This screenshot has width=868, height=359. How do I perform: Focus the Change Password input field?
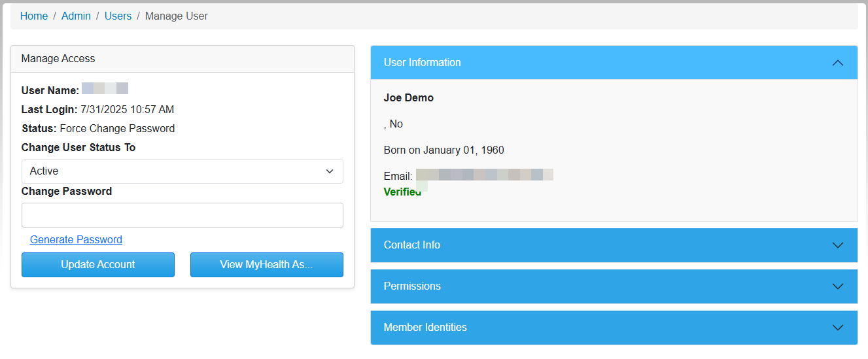[x=182, y=215]
